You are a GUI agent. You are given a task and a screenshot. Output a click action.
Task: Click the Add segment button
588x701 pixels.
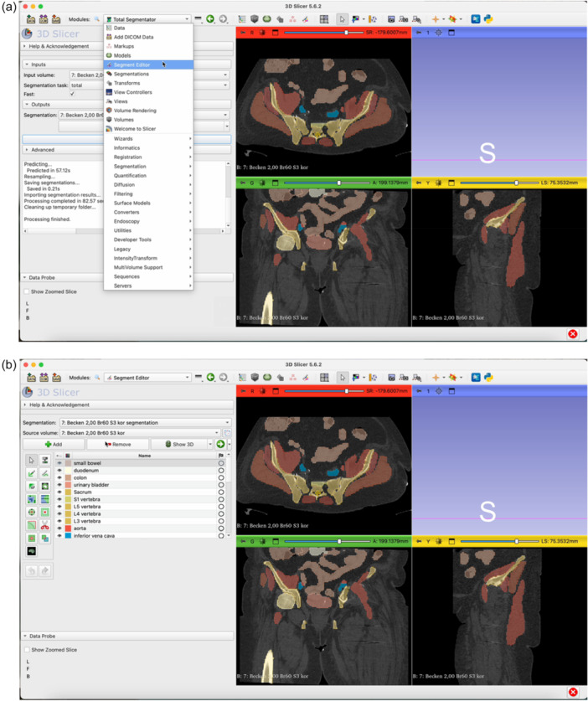click(x=54, y=445)
